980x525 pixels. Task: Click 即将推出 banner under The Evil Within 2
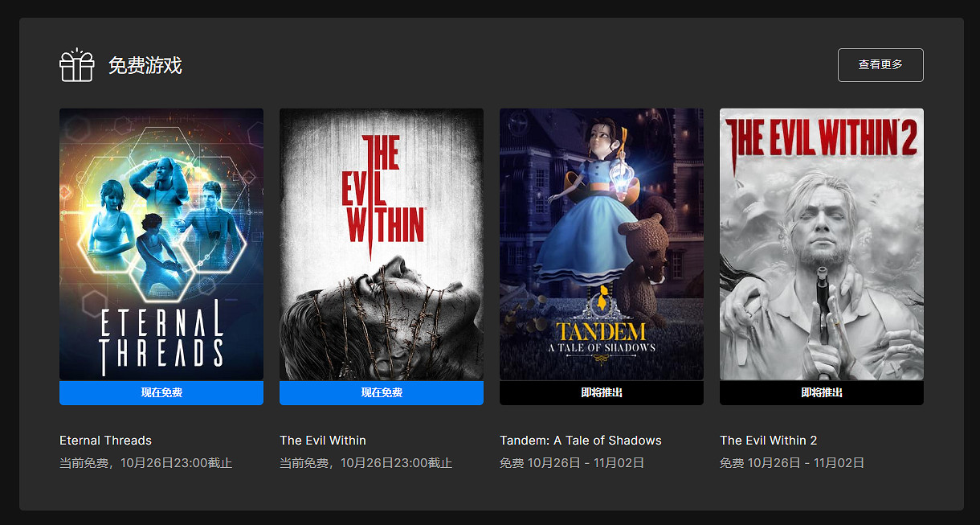point(821,393)
